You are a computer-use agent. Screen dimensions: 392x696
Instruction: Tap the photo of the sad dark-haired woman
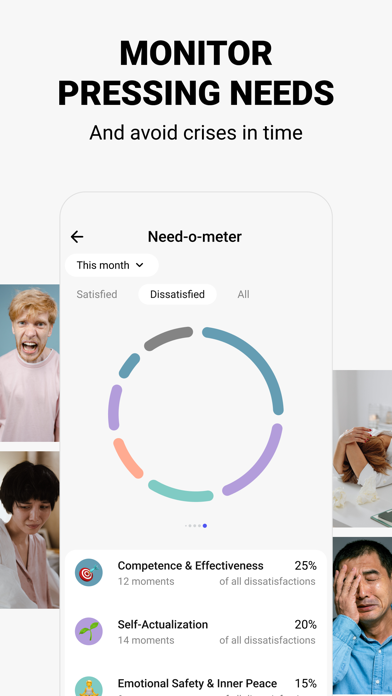tap(30, 530)
